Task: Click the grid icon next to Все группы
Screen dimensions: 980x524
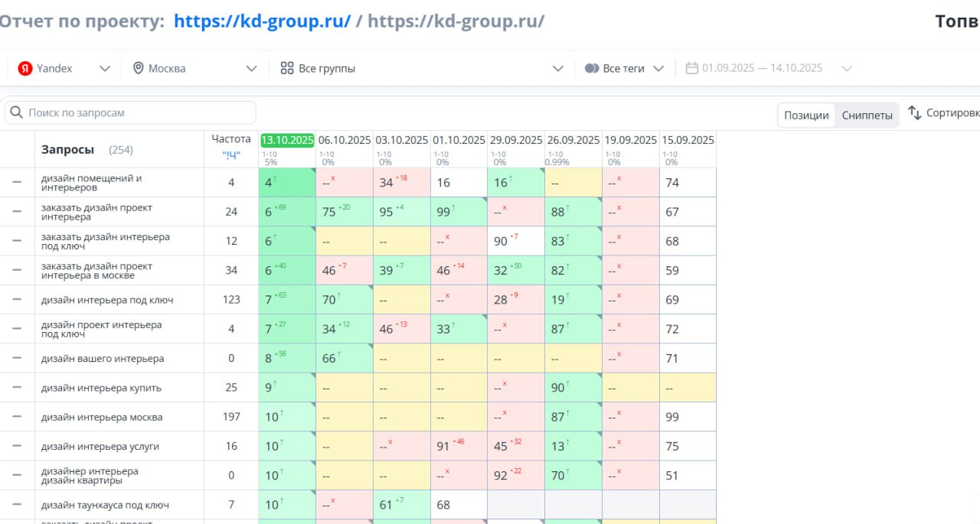Action: 287,69
